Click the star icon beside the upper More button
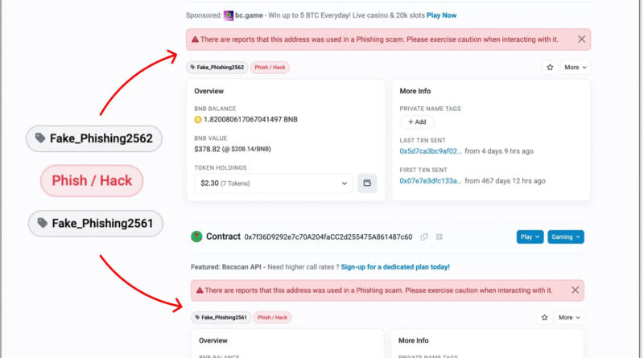This screenshot has height=358, width=644. tap(550, 68)
